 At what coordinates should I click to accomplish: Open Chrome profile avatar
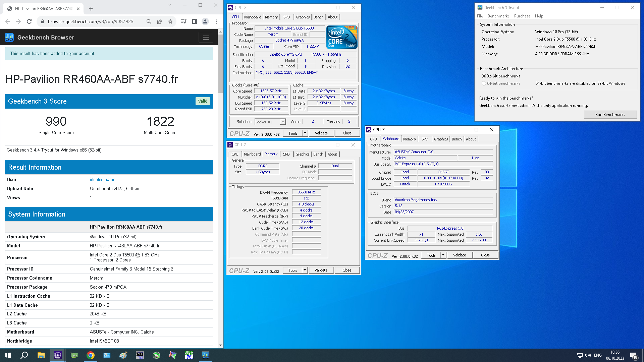(205, 21)
